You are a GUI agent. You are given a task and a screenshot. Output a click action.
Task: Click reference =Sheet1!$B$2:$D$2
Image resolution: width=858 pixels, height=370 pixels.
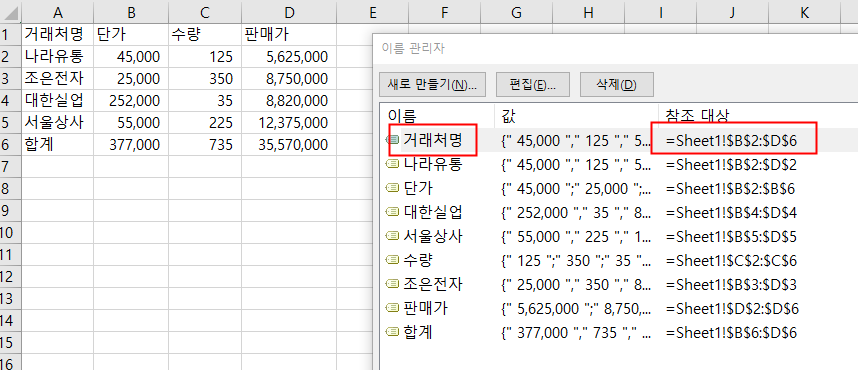point(731,164)
